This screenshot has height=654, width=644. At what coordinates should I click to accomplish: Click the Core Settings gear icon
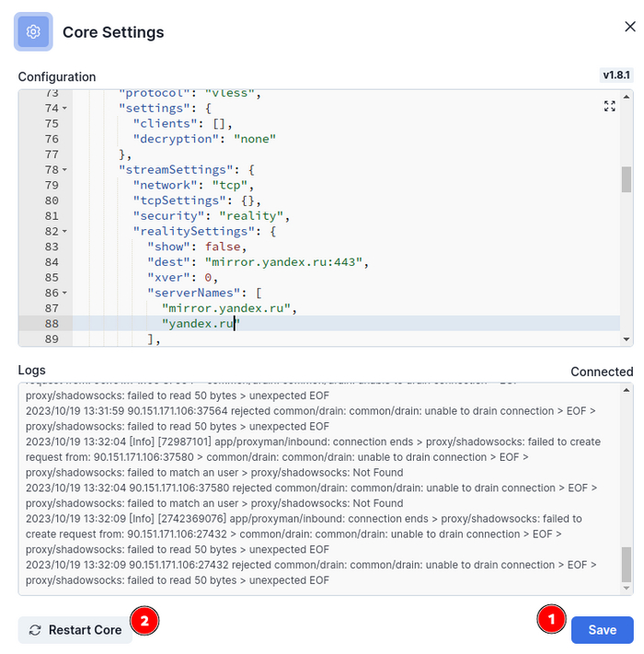pos(33,32)
